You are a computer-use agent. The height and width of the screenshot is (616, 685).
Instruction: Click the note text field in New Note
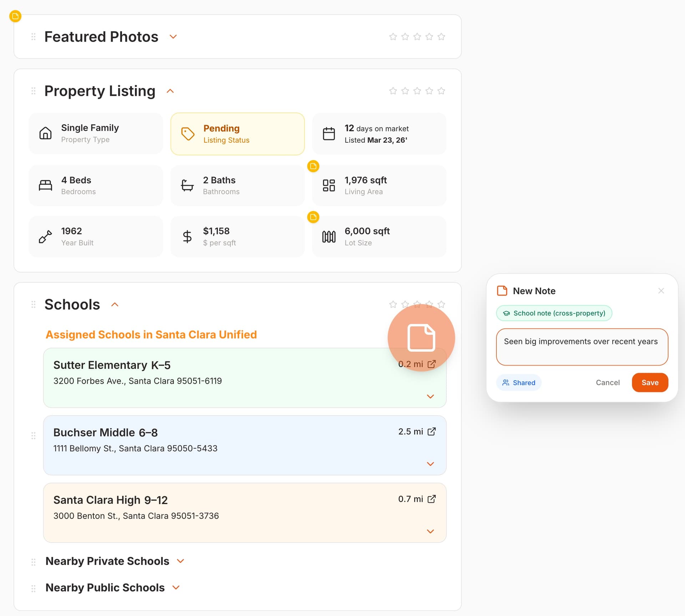[581, 347]
